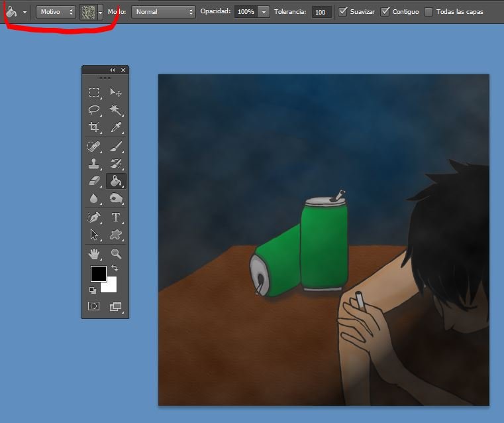Select the Blur tool
The height and width of the screenshot is (423, 504).
click(94, 198)
